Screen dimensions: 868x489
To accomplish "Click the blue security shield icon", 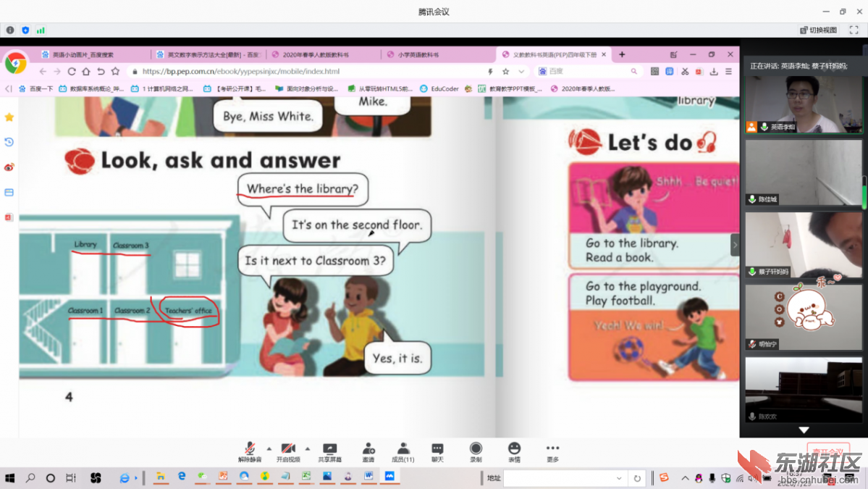I will (25, 30).
